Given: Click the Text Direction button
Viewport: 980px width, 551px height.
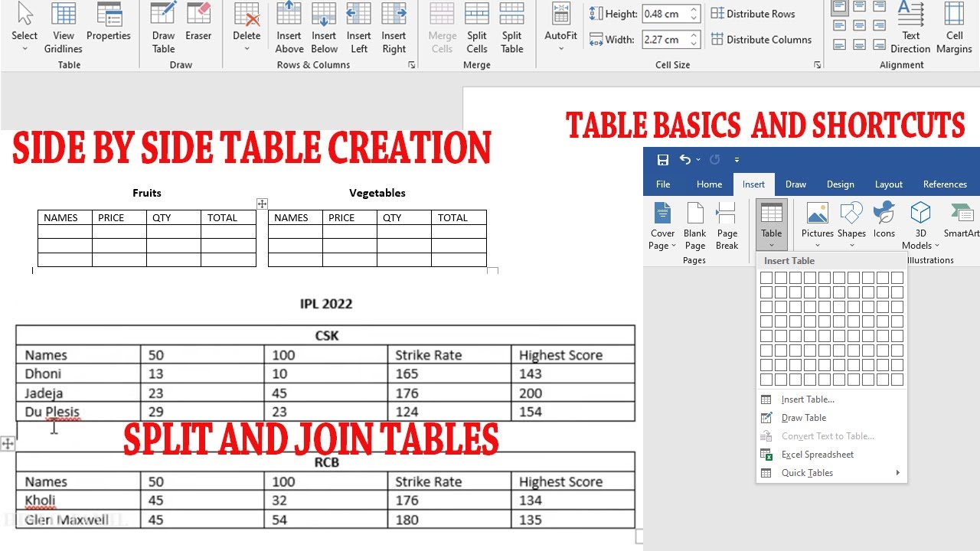Looking at the screenshot, I should click(x=910, y=28).
